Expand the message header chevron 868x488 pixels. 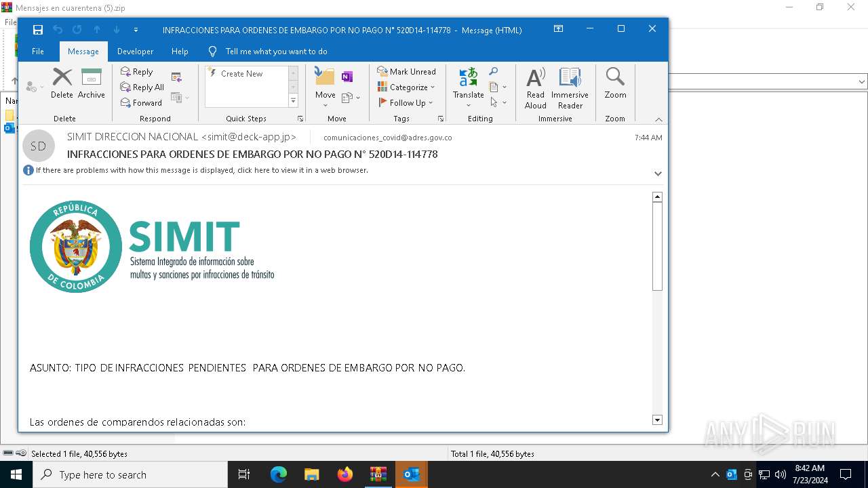click(658, 174)
